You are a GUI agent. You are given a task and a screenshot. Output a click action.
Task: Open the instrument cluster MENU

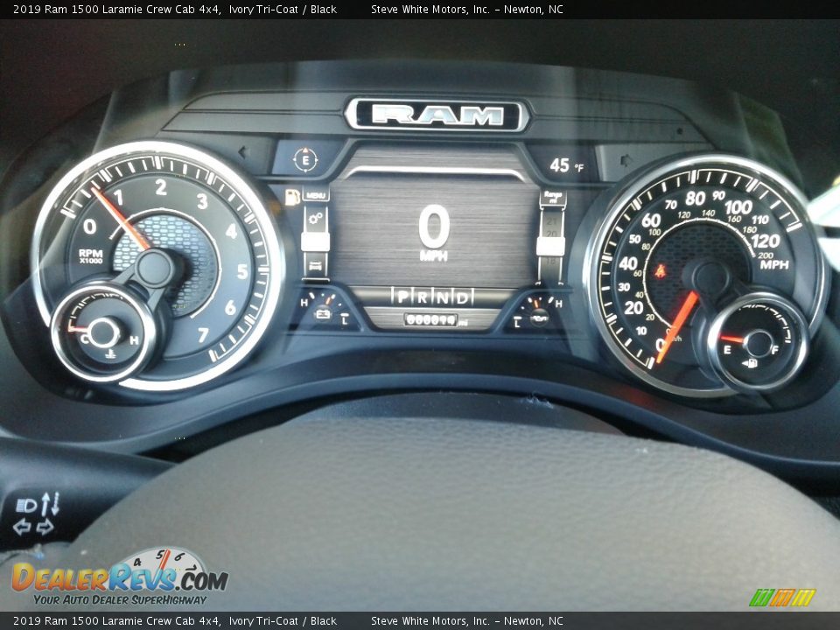[x=315, y=194]
